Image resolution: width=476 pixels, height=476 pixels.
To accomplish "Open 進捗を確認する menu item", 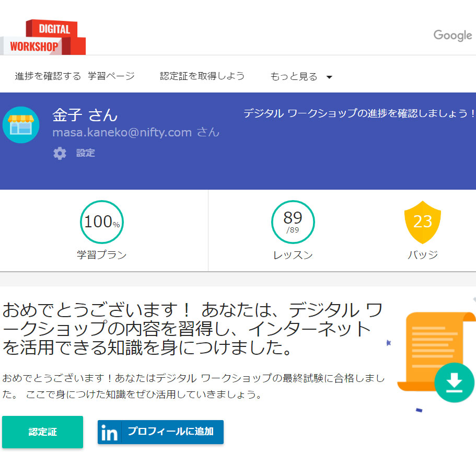I will (48, 76).
